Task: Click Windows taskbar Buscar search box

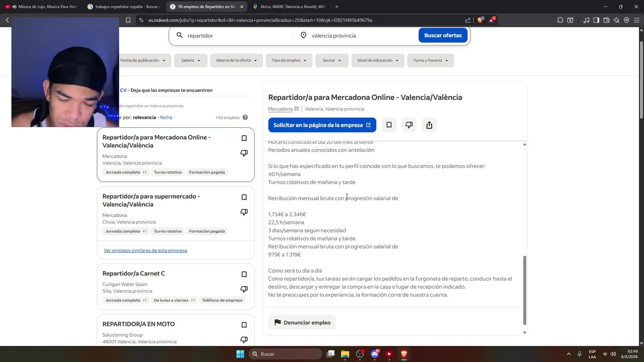Action: 286,354
